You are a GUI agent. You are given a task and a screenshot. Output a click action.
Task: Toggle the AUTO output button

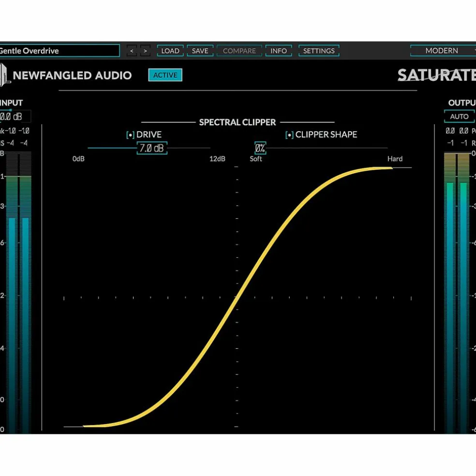click(459, 116)
